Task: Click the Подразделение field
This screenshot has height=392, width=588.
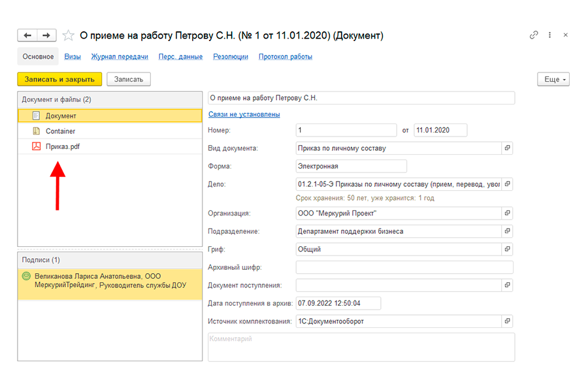Action: (x=399, y=231)
